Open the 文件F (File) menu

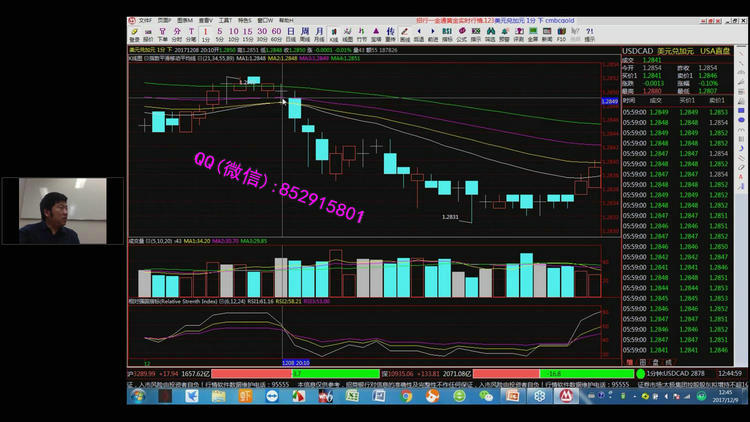(x=147, y=19)
